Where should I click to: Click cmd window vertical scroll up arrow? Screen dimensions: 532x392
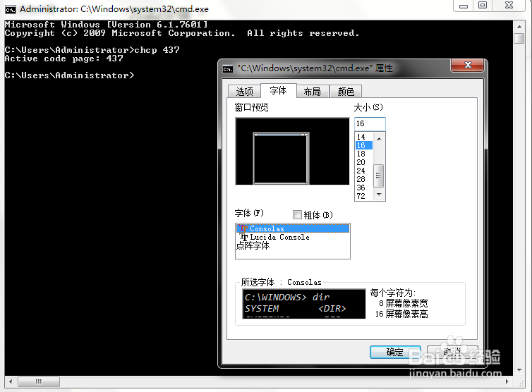[519, 27]
